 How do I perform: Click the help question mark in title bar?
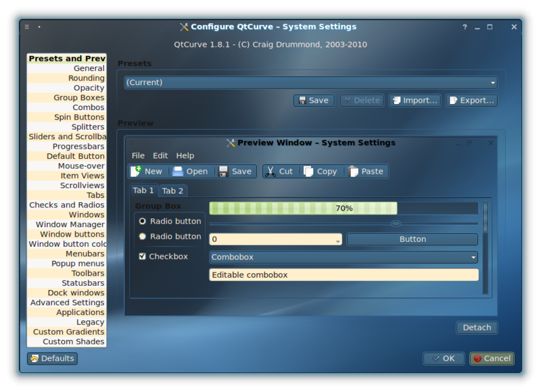click(465, 27)
